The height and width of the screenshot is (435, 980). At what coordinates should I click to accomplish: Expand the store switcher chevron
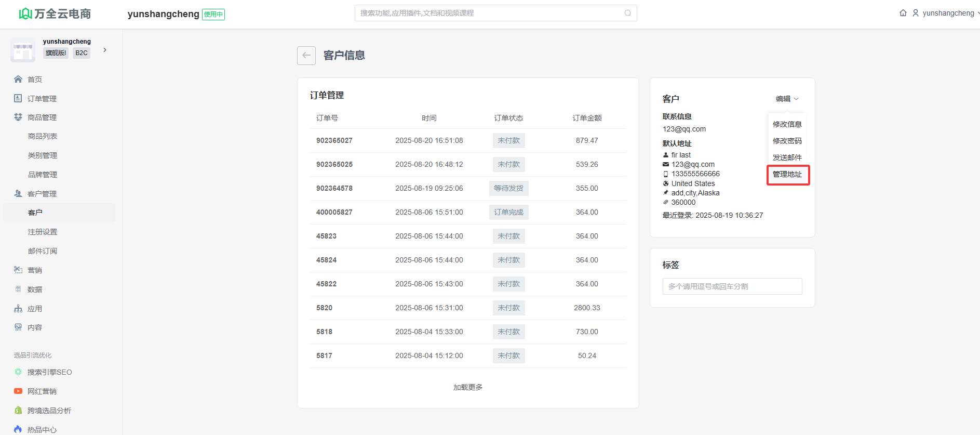coord(105,50)
